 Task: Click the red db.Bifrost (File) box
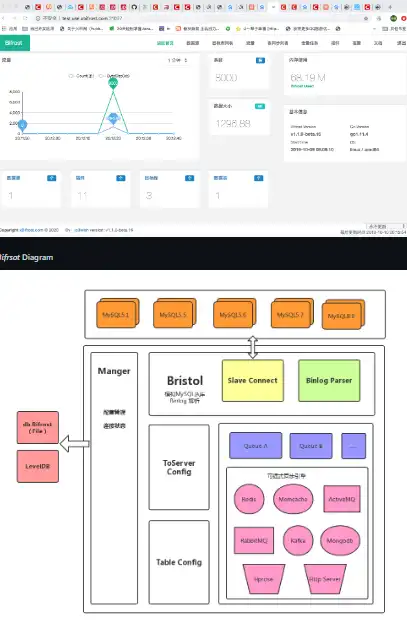tap(38, 427)
